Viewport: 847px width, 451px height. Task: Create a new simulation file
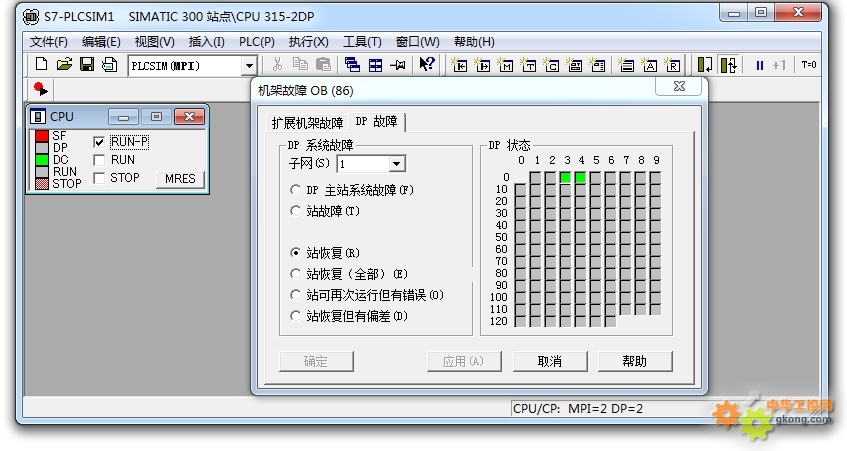(x=42, y=65)
